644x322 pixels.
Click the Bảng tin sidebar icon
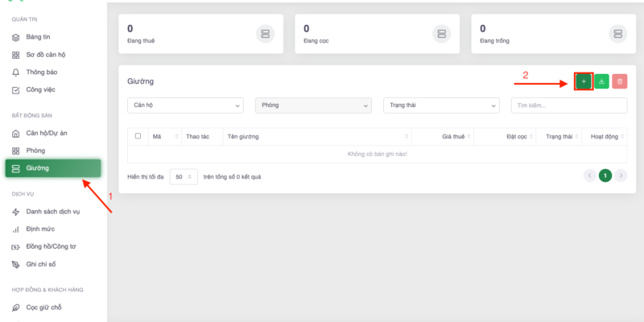click(16, 38)
